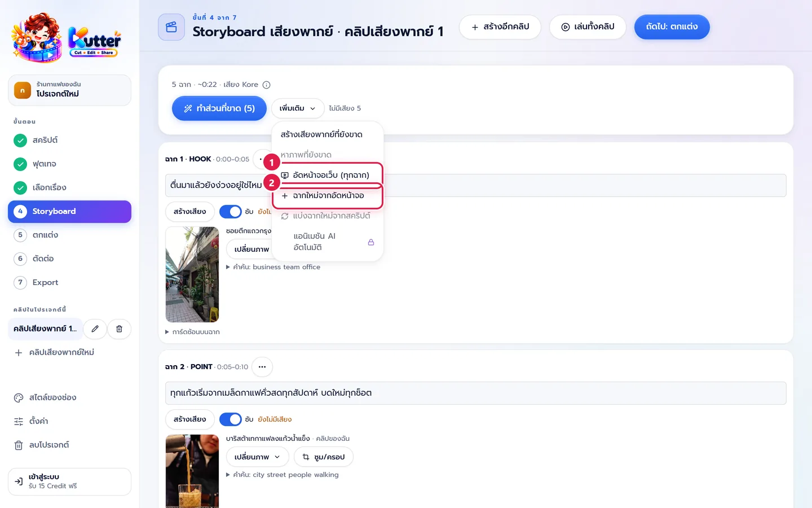Click สร้างเสียง button in ฉาก 1
This screenshot has width=812, height=508.
tap(190, 212)
